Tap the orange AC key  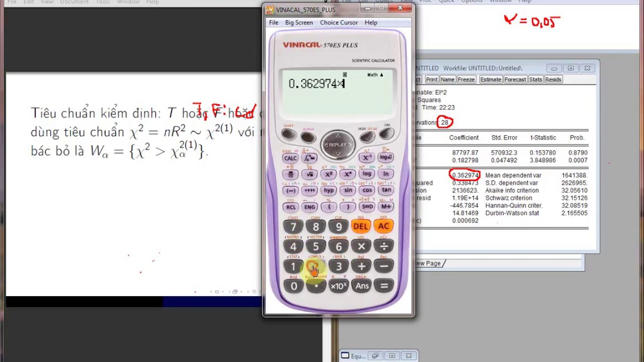click(383, 226)
